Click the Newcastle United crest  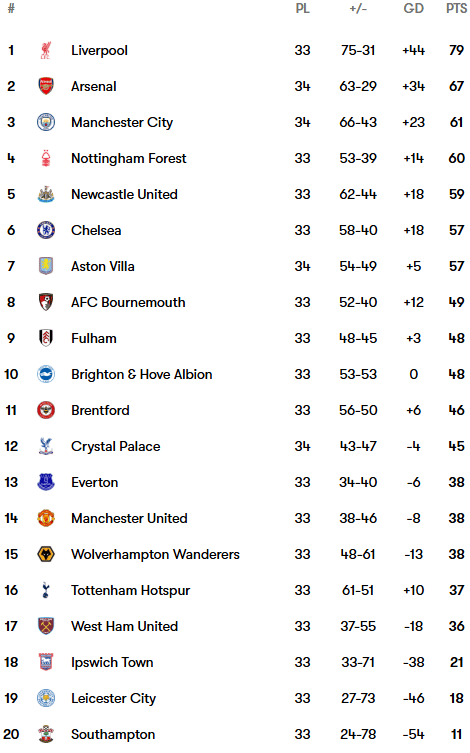(46, 194)
